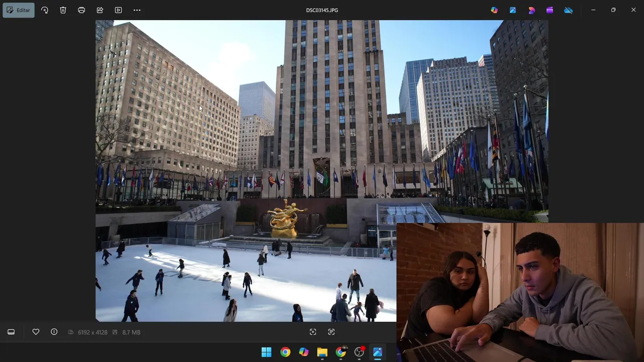The image size is (644, 362).
Task: Show file info with the info icon
Action: point(54,332)
